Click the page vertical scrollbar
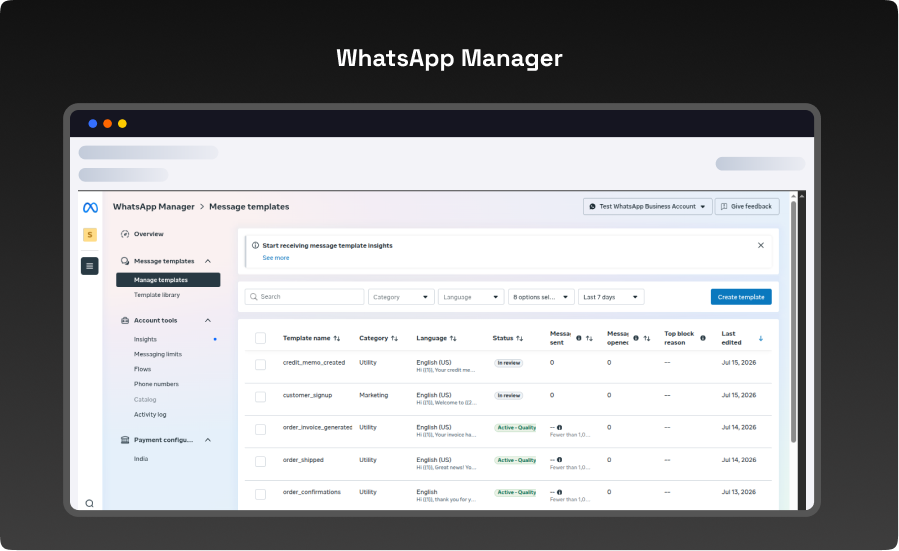899x551 pixels. click(794, 321)
